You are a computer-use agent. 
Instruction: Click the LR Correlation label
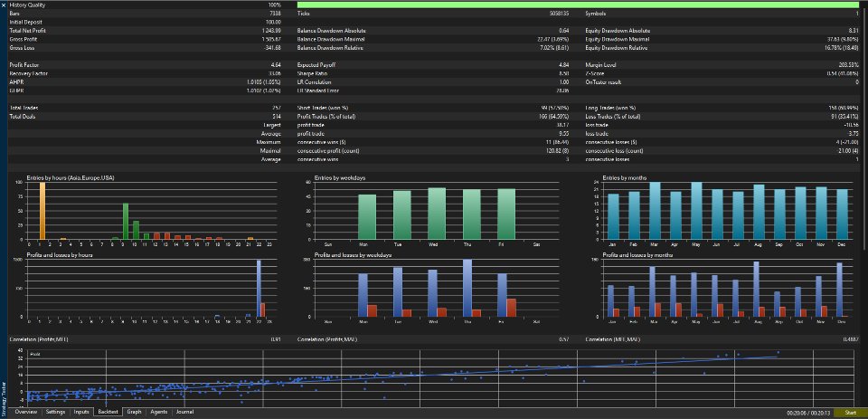point(315,82)
